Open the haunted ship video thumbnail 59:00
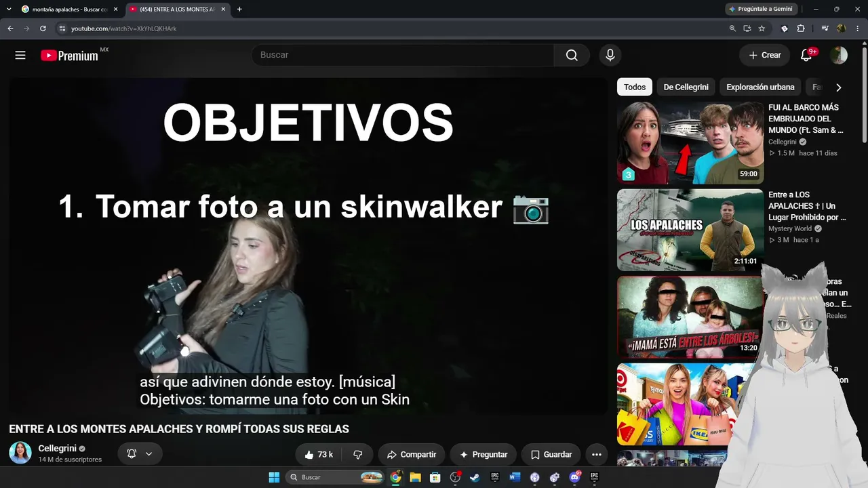 point(690,143)
